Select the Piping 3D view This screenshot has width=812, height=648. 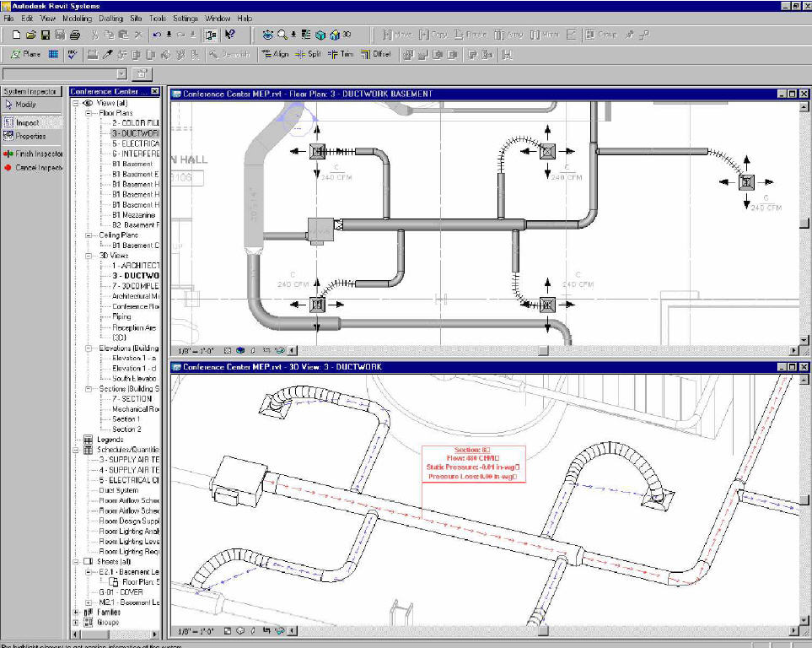pos(121,316)
